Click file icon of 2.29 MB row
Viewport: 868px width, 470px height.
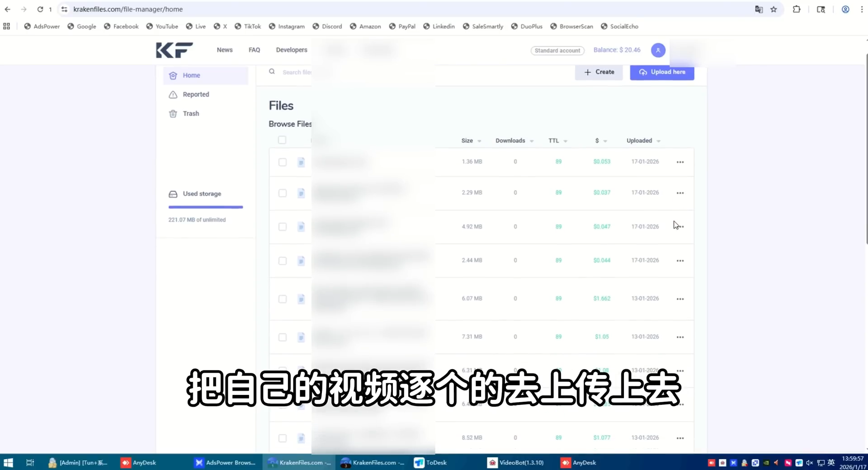(x=301, y=193)
